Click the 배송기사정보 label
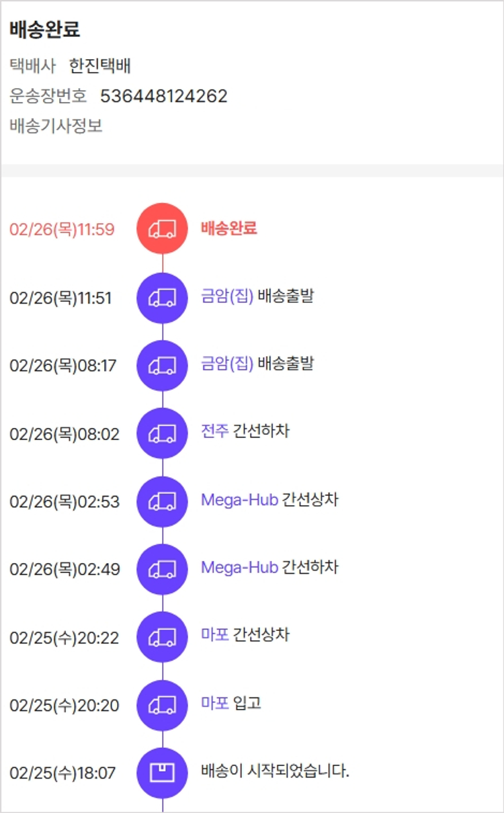The width and height of the screenshot is (504, 813). point(56,126)
